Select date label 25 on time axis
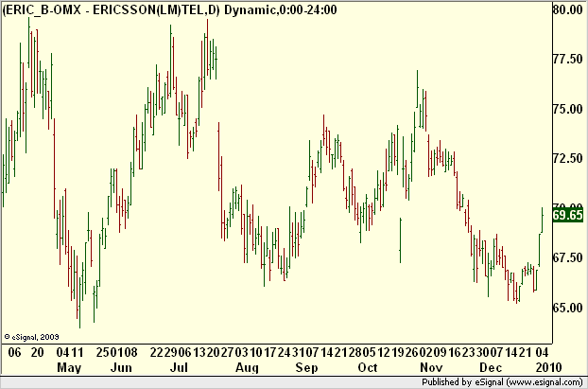The image size is (588, 389). [x=103, y=352]
